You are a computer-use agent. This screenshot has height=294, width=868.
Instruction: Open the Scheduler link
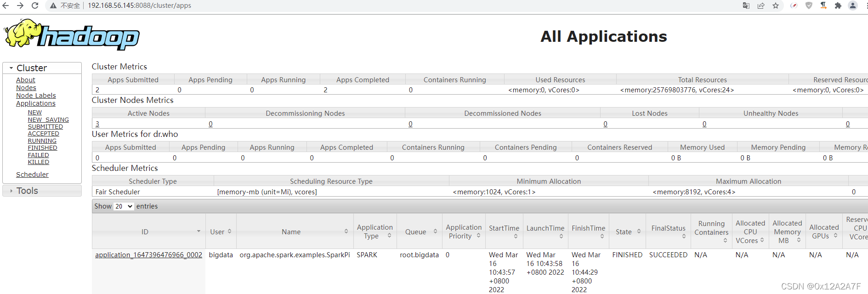[x=32, y=175]
